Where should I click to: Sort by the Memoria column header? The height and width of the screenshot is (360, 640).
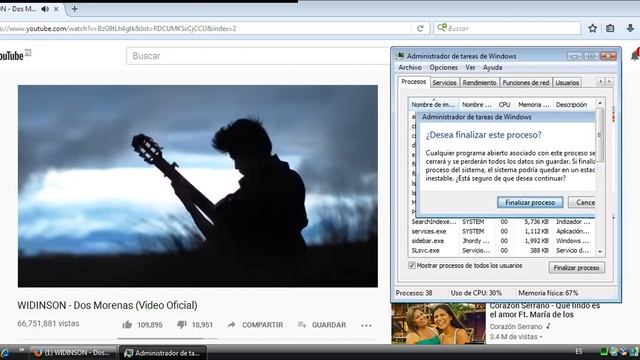[x=533, y=104]
